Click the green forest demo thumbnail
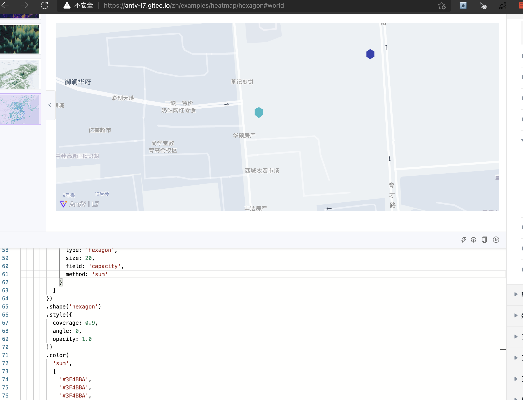Screen dimensions: 523x420 19,39
